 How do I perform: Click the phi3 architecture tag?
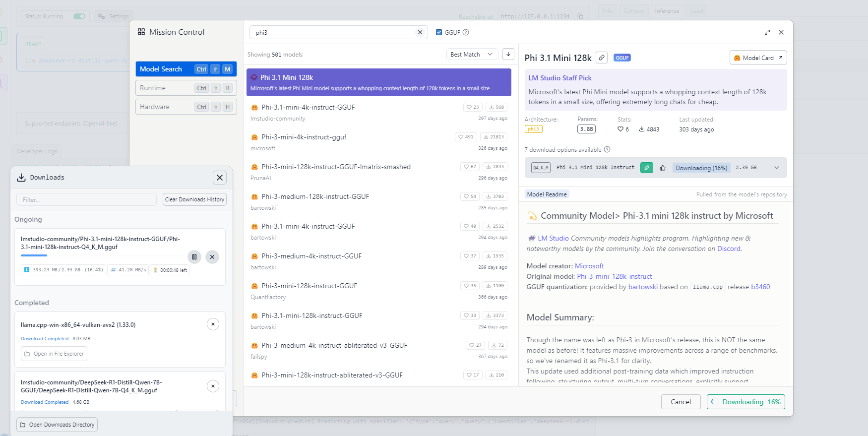[x=534, y=129]
